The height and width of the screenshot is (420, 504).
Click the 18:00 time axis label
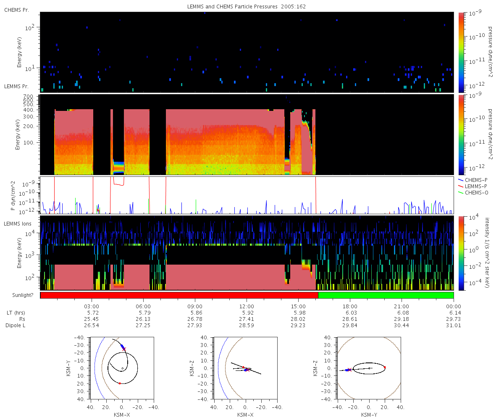click(x=350, y=307)
